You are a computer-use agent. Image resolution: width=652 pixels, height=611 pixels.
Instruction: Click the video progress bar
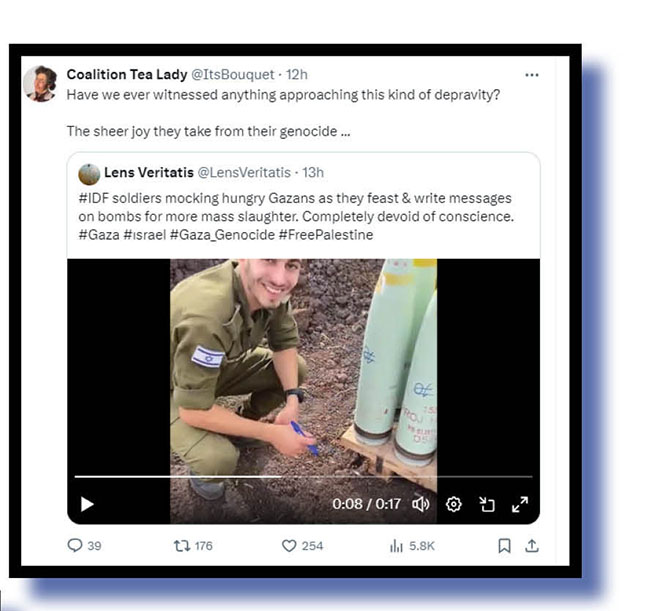[x=300, y=477]
